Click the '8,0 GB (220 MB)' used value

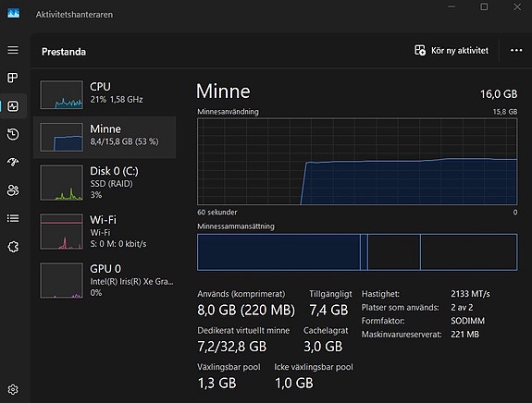246,311
